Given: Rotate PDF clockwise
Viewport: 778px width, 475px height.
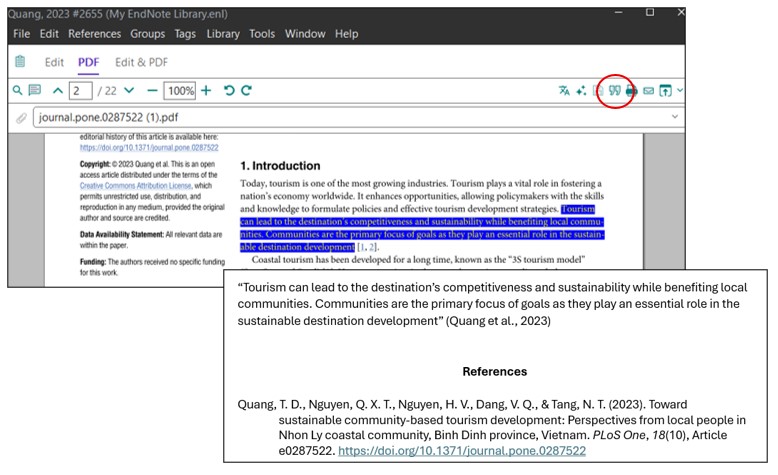Looking at the screenshot, I should 246,91.
